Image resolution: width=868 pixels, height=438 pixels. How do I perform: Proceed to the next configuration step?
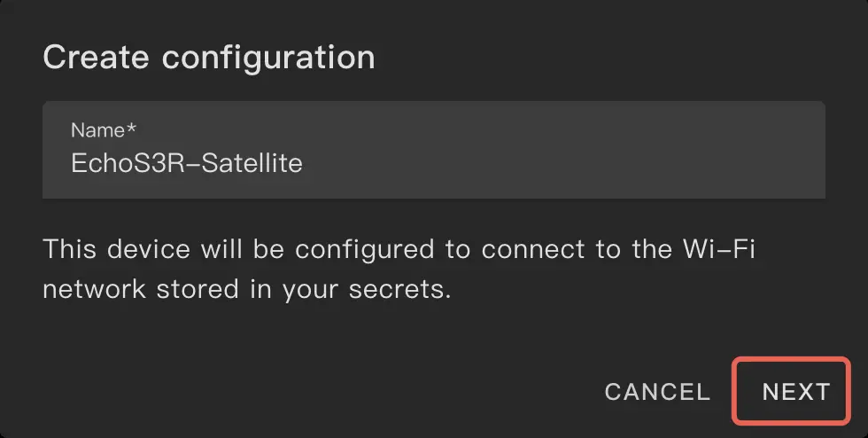794,391
